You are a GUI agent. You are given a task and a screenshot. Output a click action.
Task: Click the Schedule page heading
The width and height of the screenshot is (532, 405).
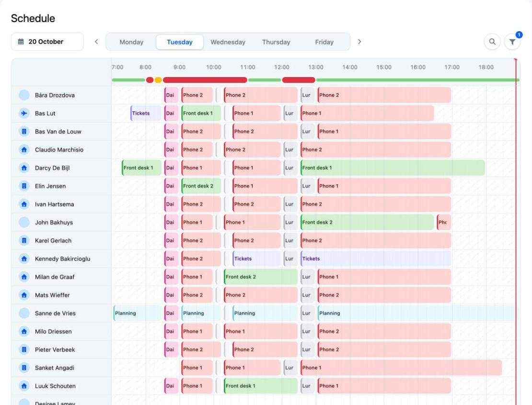(x=33, y=18)
